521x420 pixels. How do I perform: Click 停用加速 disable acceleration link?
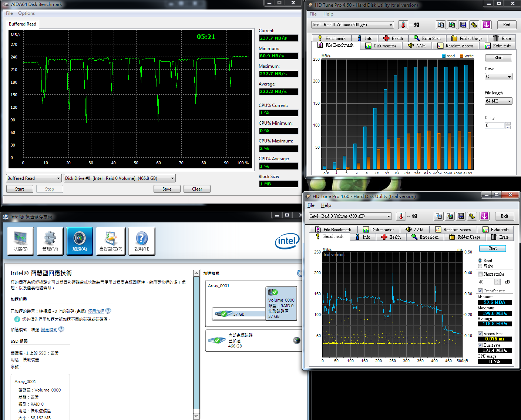pyautogui.click(x=96, y=311)
